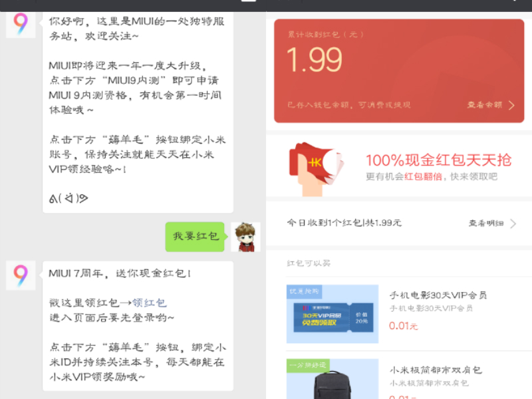Open the black backpack product thumbnail

[332, 378]
